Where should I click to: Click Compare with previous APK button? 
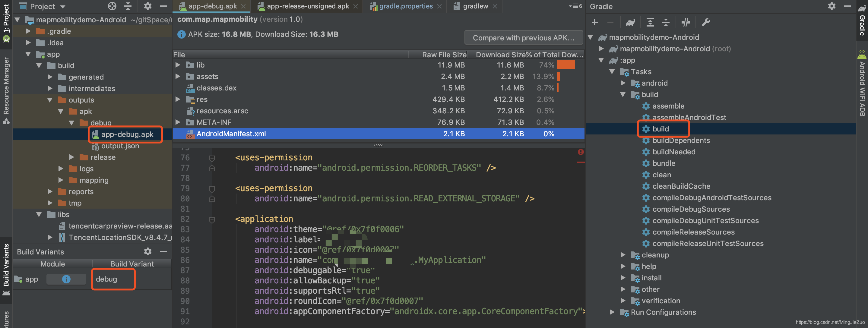(x=524, y=38)
